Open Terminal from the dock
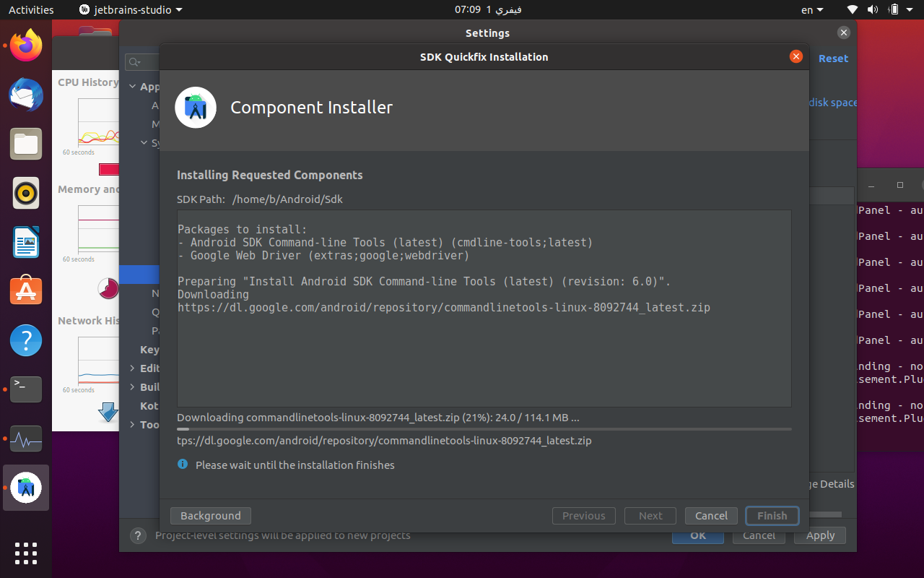Image resolution: width=924 pixels, height=578 pixels. coord(26,389)
